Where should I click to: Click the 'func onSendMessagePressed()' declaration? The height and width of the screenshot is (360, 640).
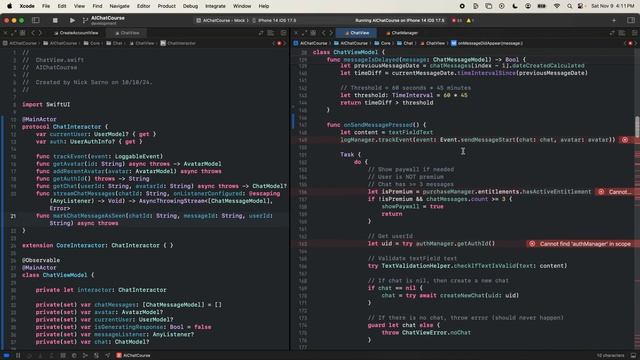pos(376,125)
